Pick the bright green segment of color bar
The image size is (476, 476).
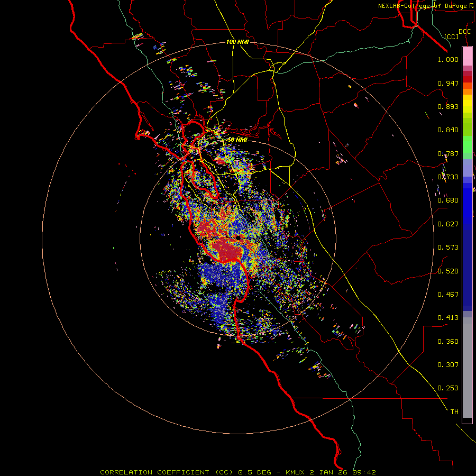coord(467,144)
